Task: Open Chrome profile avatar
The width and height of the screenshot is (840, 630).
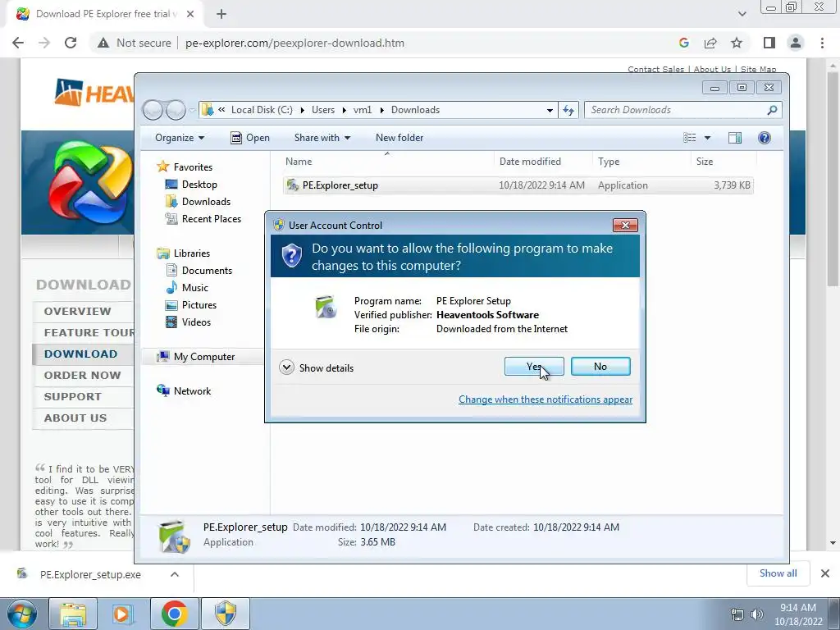Action: pos(796,43)
